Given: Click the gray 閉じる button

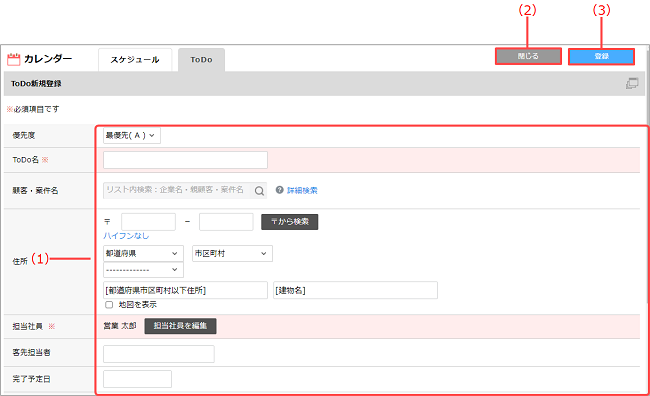Looking at the screenshot, I should 528,56.
